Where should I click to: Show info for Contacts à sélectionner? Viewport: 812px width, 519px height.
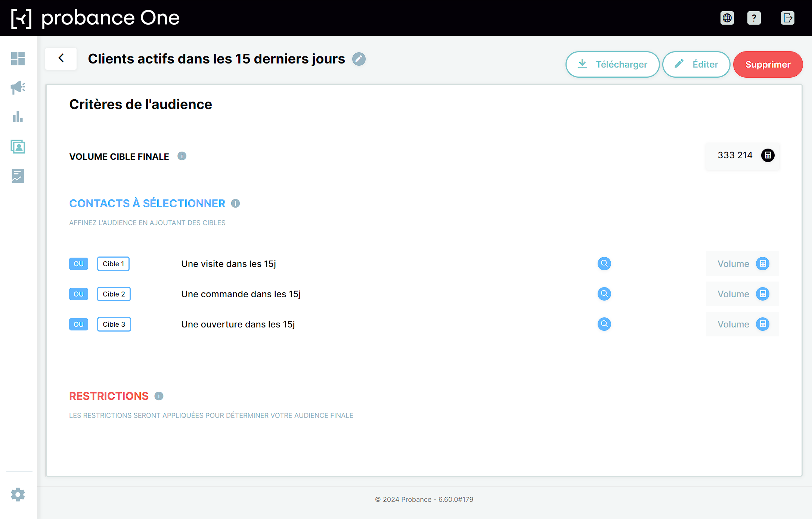point(235,203)
